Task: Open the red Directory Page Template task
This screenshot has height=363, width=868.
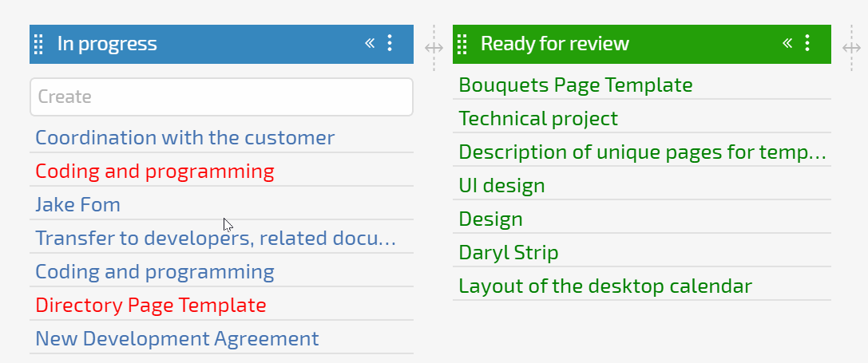Action: coord(221,306)
